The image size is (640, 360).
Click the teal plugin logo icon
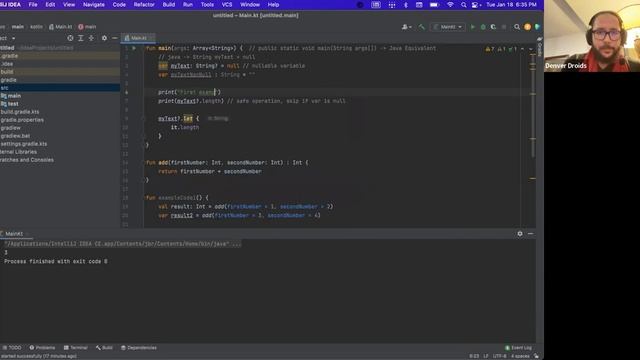[x=537, y=27]
